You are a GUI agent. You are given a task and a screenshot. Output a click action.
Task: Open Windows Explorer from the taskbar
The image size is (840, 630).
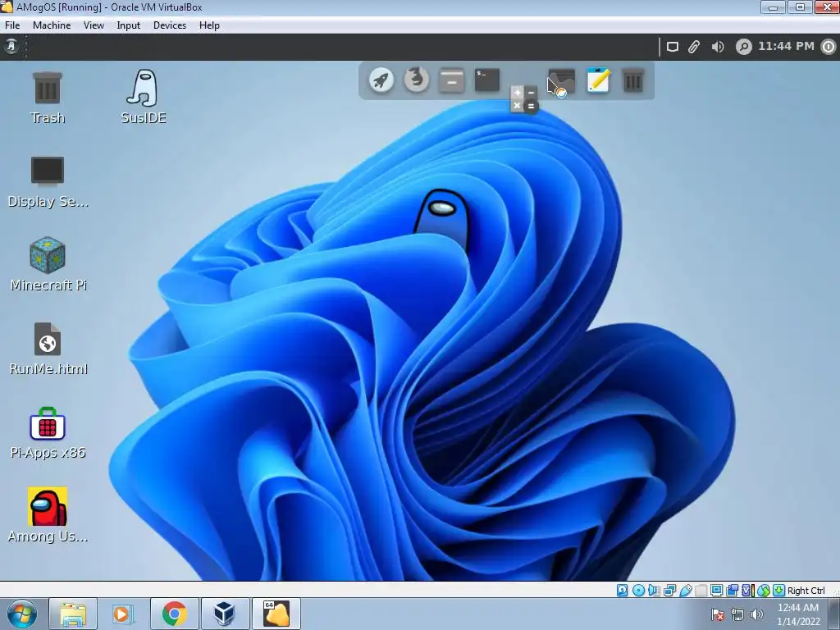coord(73,614)
